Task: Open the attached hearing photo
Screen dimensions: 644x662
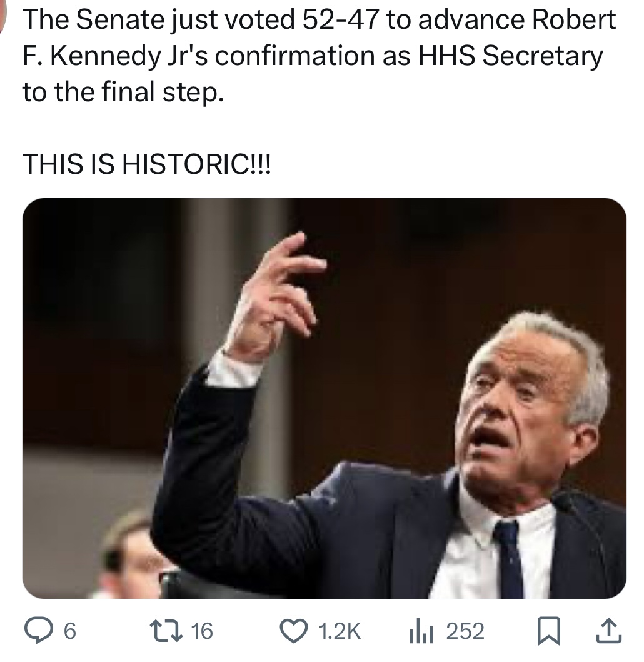Action: (324, 398)
